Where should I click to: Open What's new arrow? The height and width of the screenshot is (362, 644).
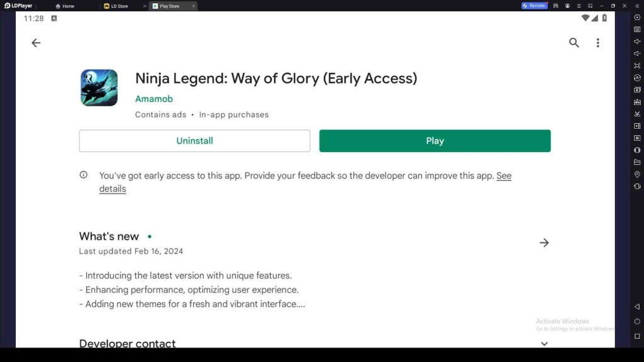(x=544, y=243)
